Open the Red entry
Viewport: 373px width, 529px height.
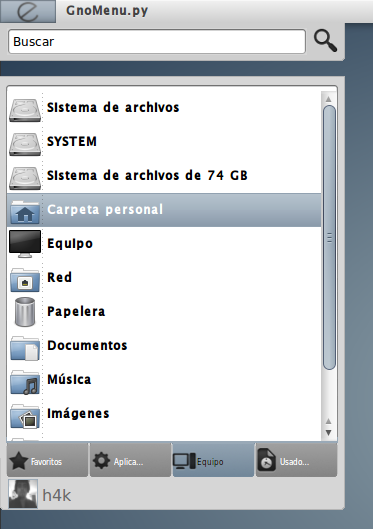click(60, 277)
